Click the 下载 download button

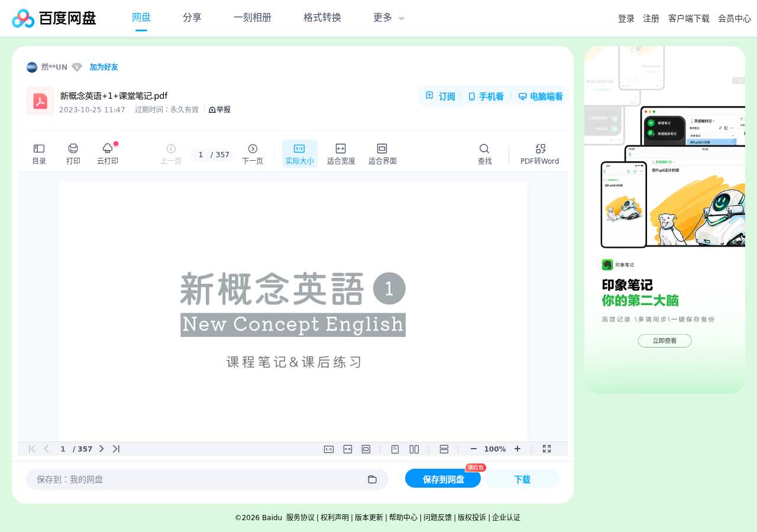[x=522, y=479]
